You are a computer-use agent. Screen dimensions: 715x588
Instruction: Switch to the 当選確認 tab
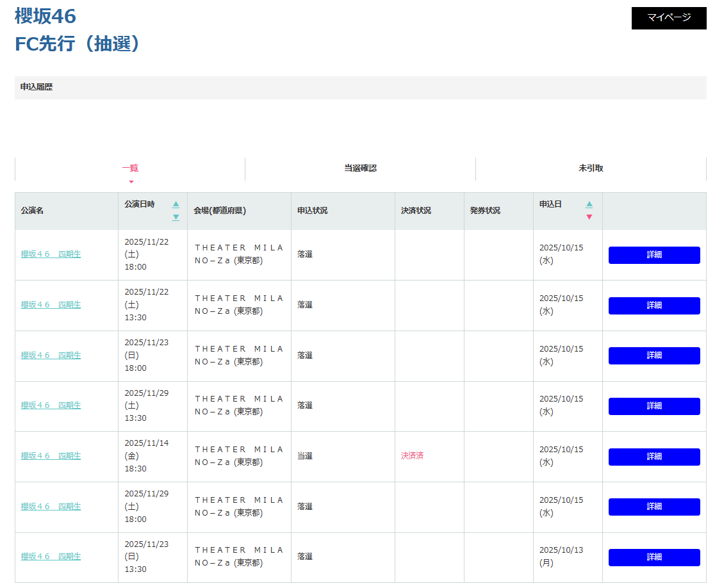(x=360, y=168)
